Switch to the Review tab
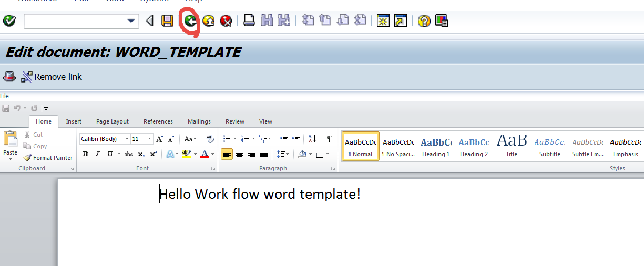The width and height of the screenshot is (644, 266). (x=235, y=121)
